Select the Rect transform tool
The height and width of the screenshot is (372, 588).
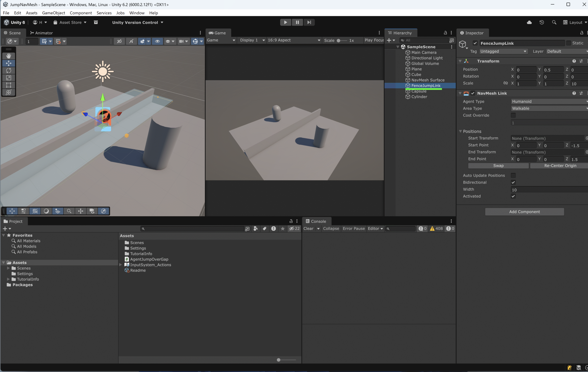(x=8, y=85)
